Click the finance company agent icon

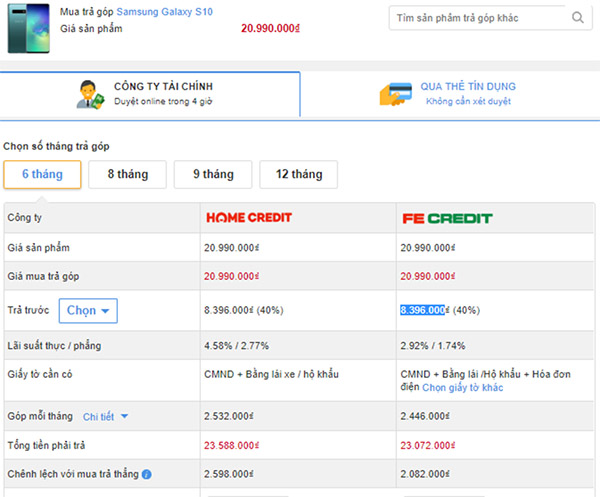coord(90,94)
